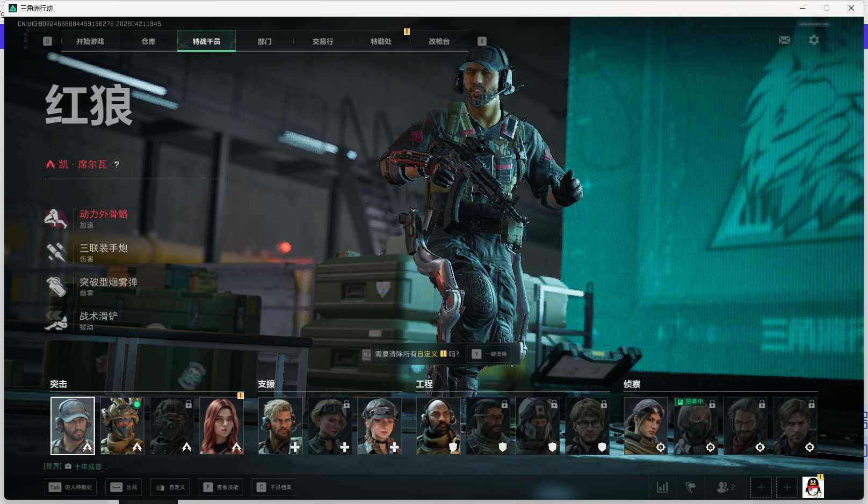Click the 红狼 operator title
The width and height of the screenshot is (868, 504).
(89, 105)
